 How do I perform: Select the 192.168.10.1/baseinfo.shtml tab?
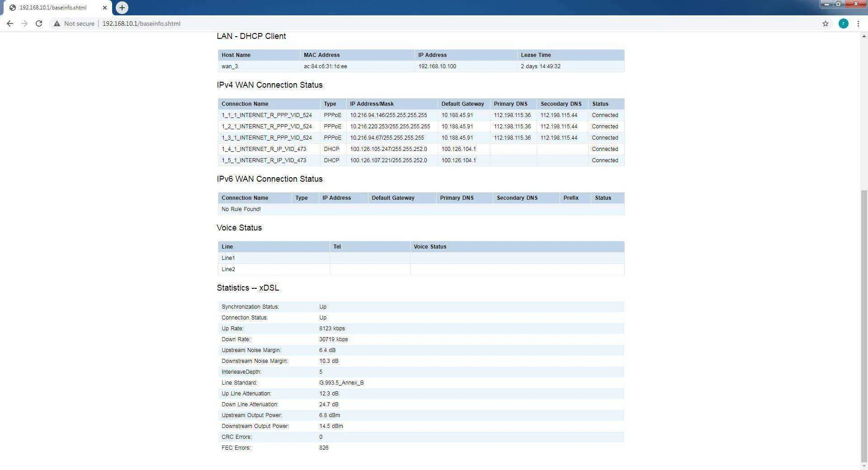point(57,8)
